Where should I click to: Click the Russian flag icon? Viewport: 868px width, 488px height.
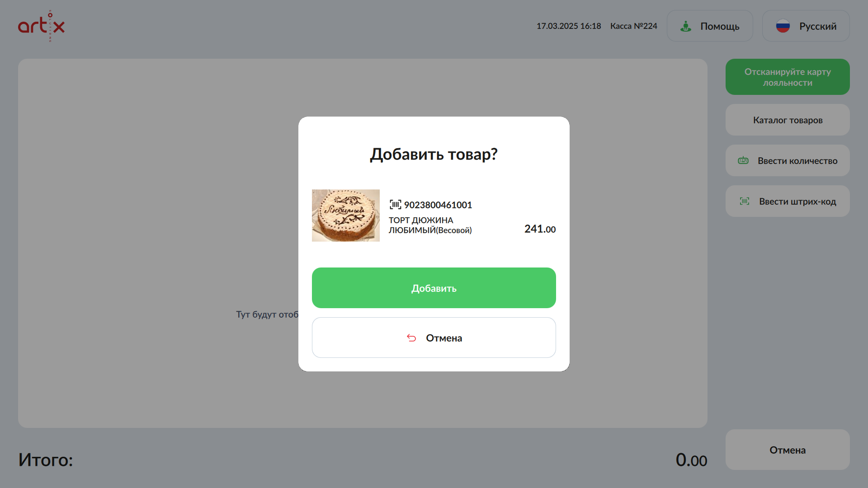point(783,26)
